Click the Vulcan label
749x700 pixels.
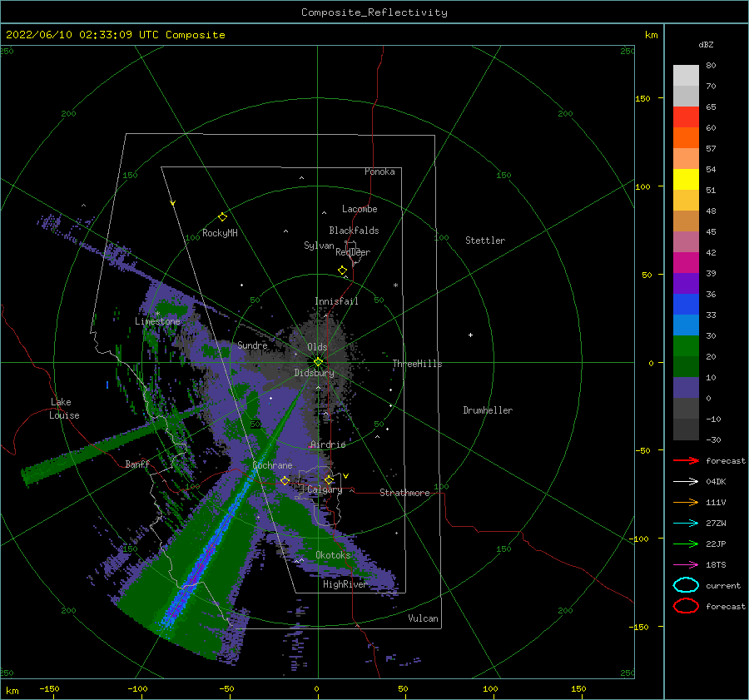pyautogui.click(x=424, y=618)
